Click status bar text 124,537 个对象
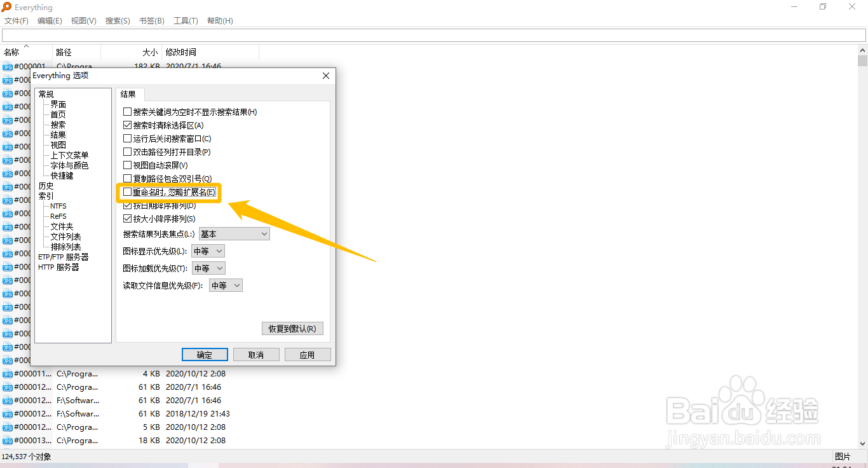This screenshot has width=868, height=468. pos(27,457)
